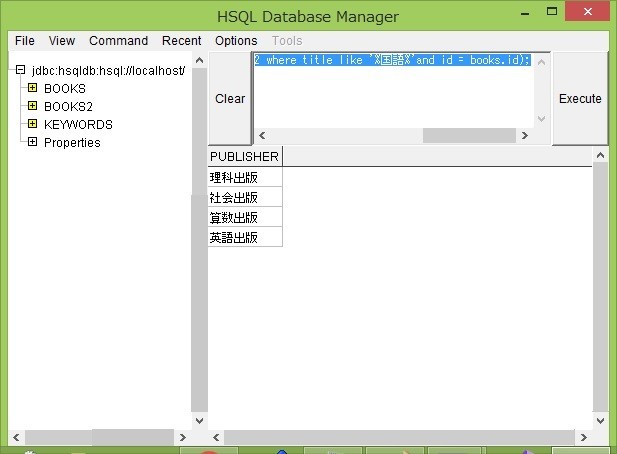The width and height of the screenshot is (617, 454).
Task: Select the Properties tree label
Action: coord(72,142)
